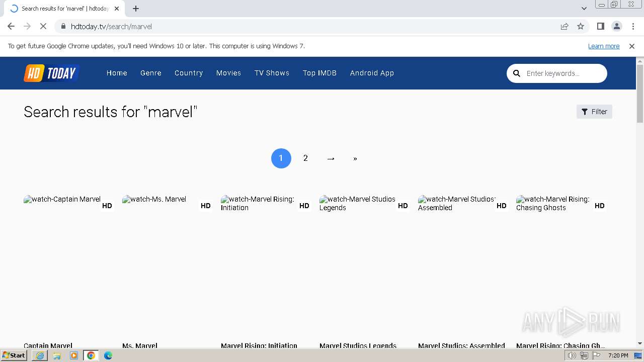Go to the Movies section
The height and width of the screenshot is (362, 644).
click(x=229, y=73)
